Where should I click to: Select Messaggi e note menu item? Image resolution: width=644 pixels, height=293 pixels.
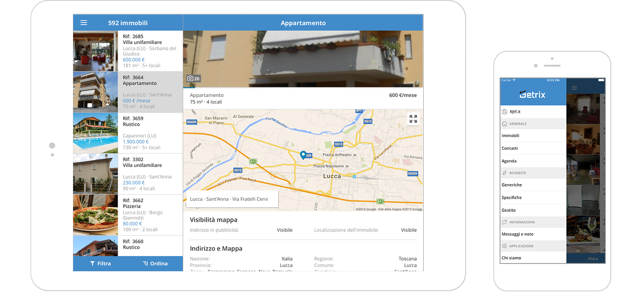518,234
